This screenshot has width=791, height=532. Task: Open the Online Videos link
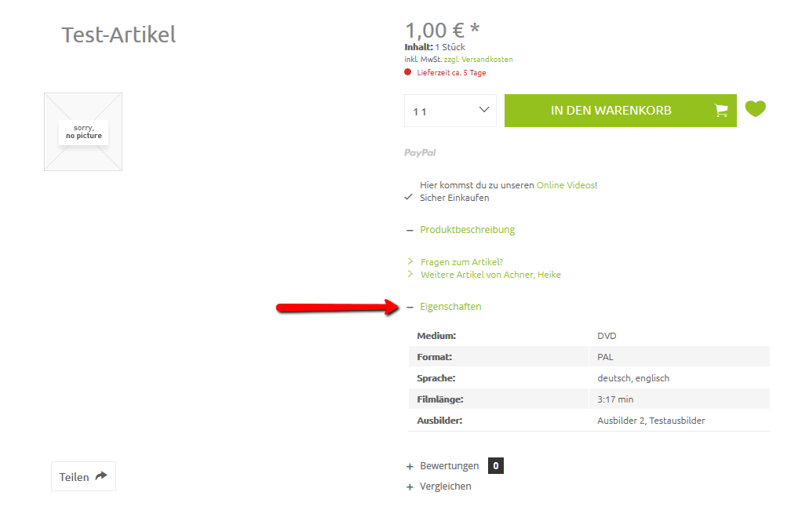565,185
